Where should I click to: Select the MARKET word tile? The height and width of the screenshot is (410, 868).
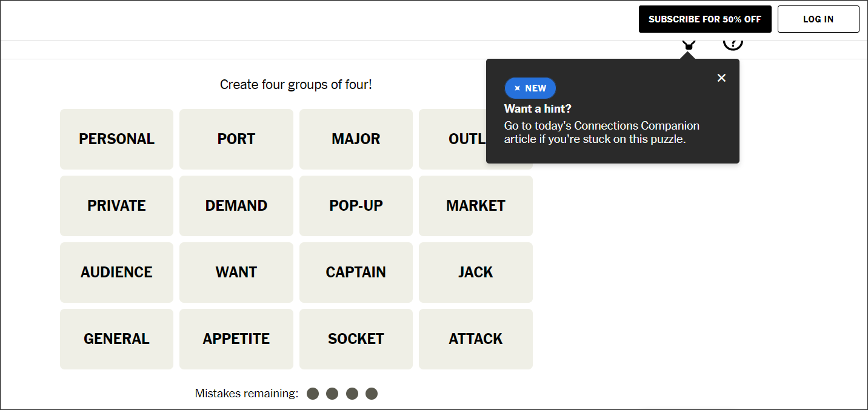[x=476, y=206]
